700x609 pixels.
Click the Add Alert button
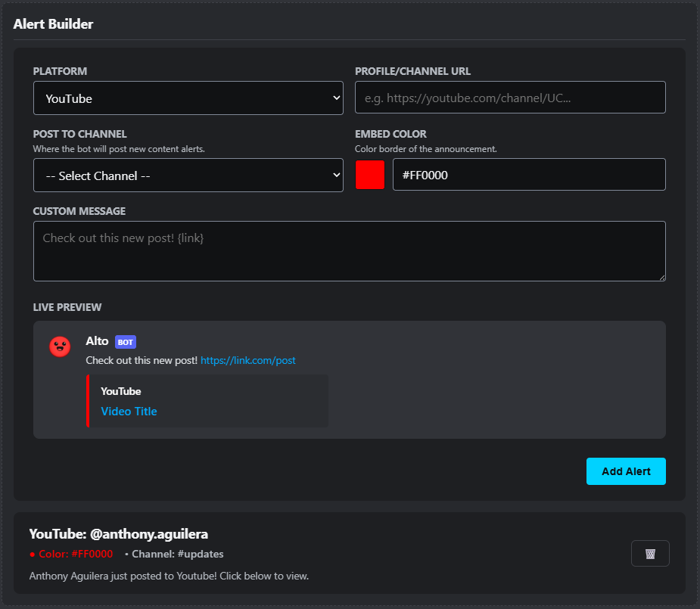click(x=626, y=471)
